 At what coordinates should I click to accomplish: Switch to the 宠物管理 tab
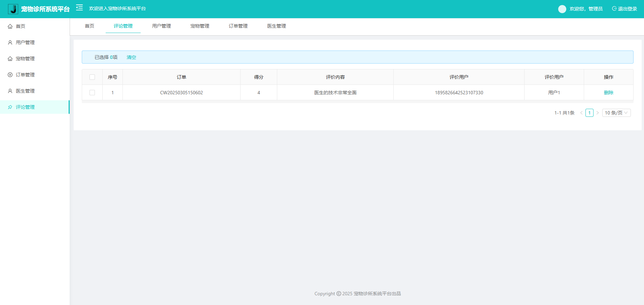[200, 26]
